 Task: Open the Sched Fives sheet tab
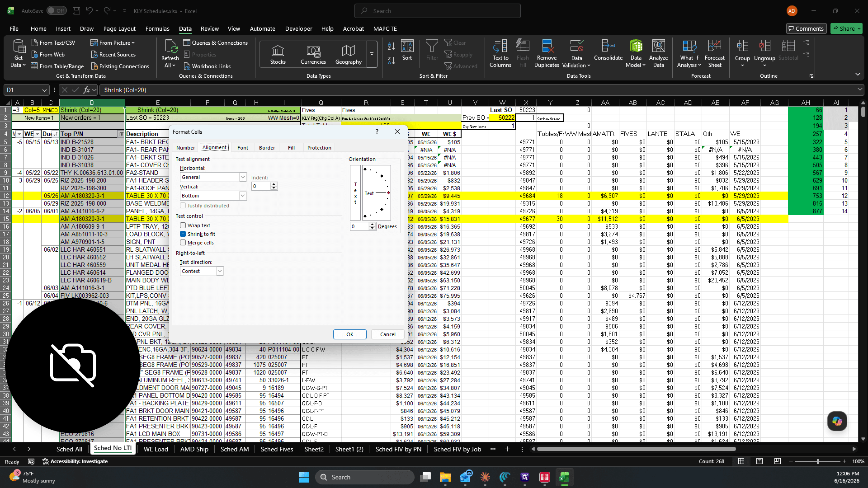pyautogui.click(x=277, y=449)
